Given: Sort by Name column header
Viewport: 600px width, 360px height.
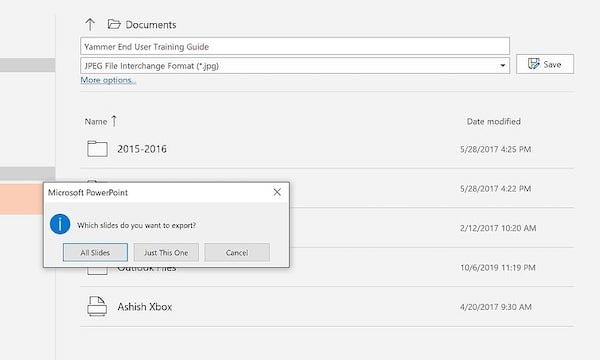Looking at the screenshot, I should tap(96, 122).
